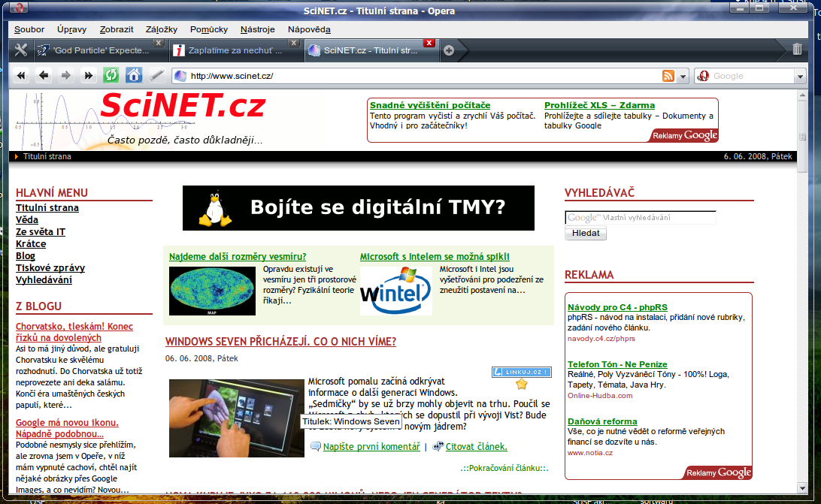Click the comment bubble icon
The height and width of the screenshot is (504, 821).
point(316,446)
